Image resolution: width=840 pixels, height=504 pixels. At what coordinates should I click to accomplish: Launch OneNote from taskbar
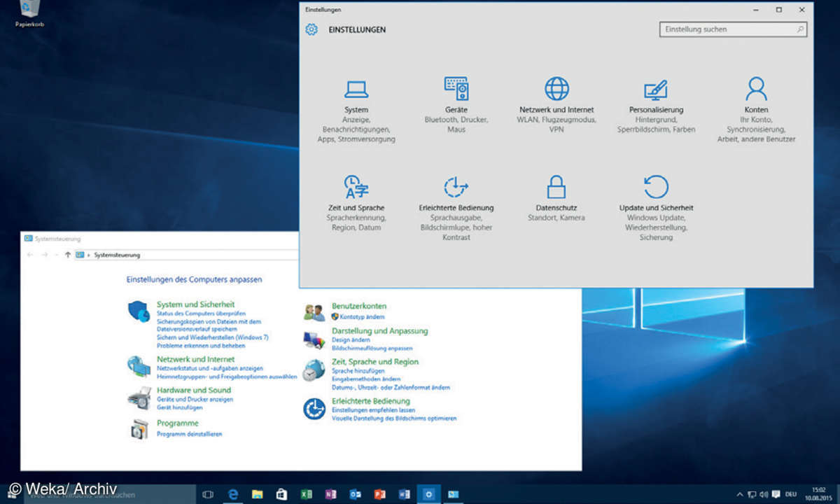[330, 493]
